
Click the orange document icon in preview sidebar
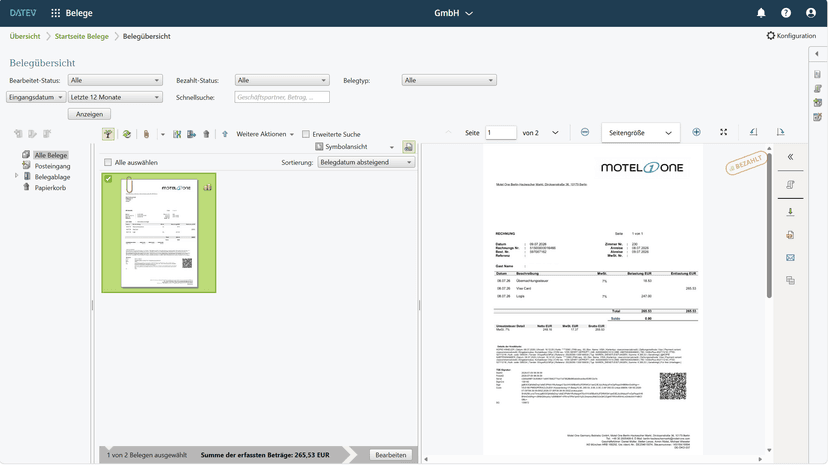(791, 235)
